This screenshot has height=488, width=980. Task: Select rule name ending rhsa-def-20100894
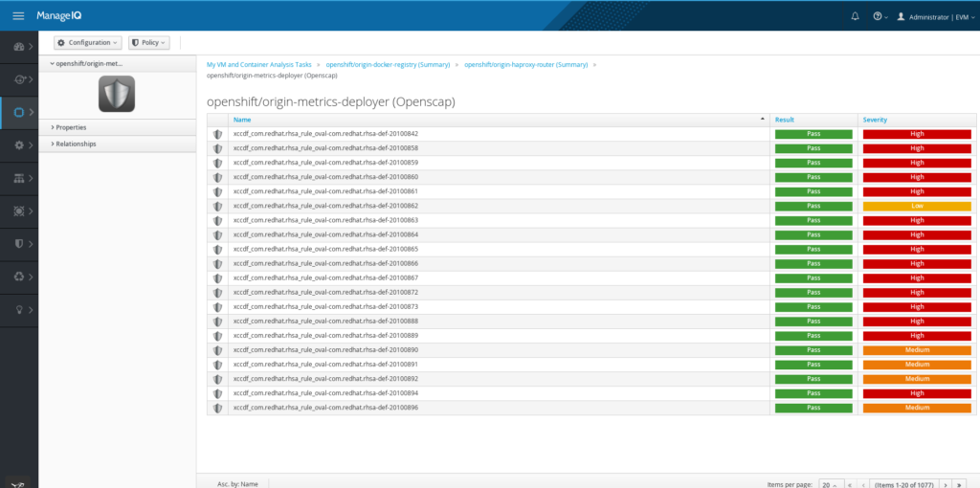click(x=325, y=393)
